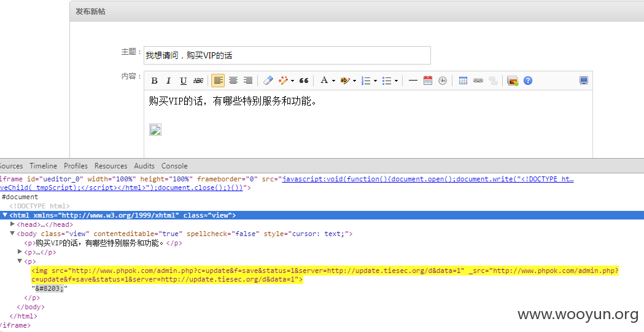Click the font color A icon
The image size is (644, 332).
(325, 81)
